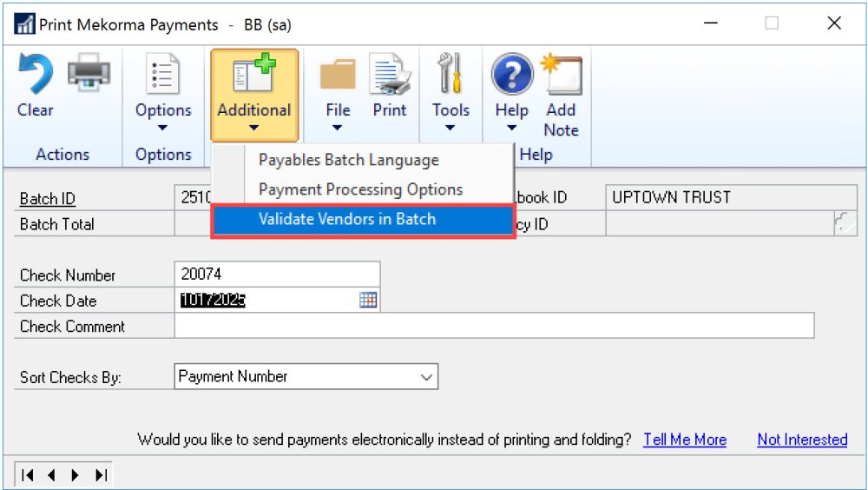Open the Check Date calendar picker icon
The image size is (868, 490).
pyautogui.click(x=368, y=300)
